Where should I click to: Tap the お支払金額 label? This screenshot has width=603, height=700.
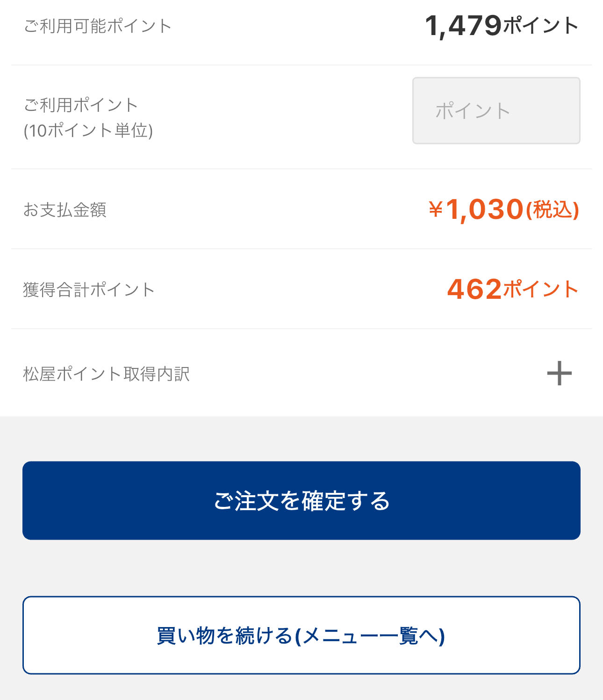click(65, 209)
